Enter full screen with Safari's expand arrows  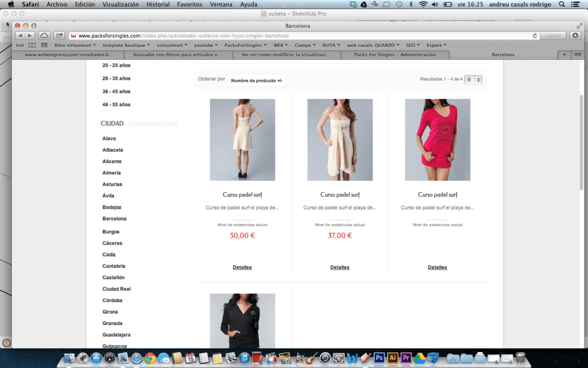click(x=579, y=26)
